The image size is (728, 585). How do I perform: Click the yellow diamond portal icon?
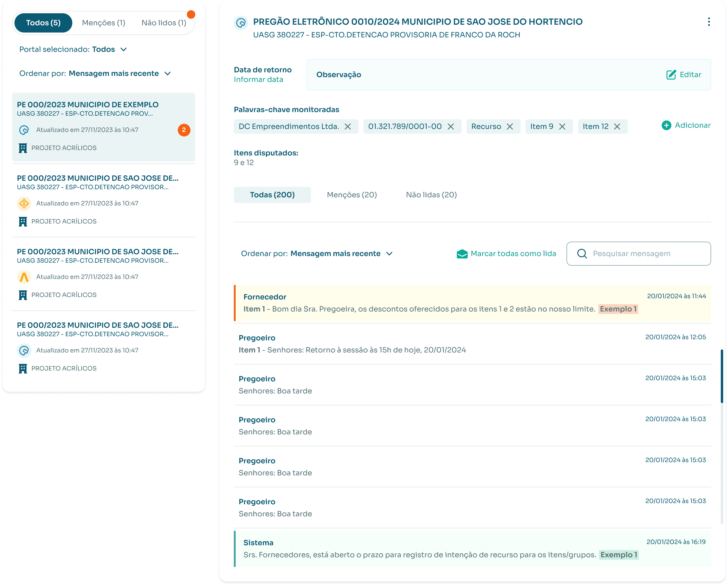(24, 204)
